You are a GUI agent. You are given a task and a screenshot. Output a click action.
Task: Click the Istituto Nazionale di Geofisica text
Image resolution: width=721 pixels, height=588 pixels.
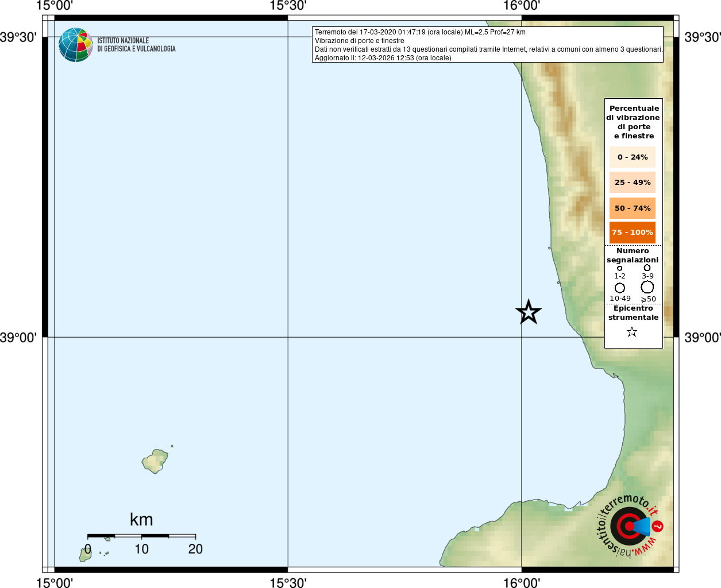pos(136,45)
